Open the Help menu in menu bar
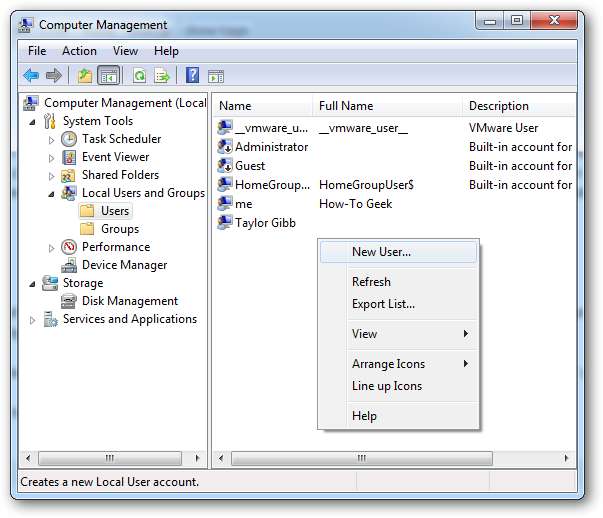This screenshot has width=603, height=518. pos(166,51)
